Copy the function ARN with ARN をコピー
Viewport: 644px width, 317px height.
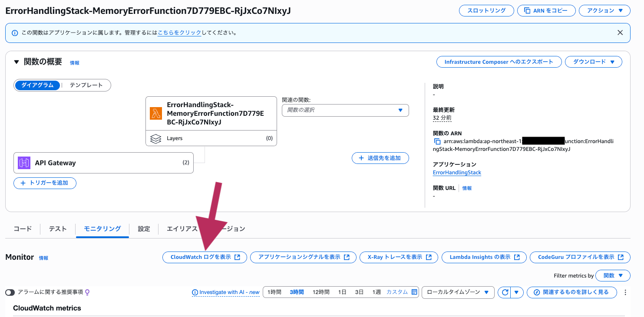pos(546,11)
